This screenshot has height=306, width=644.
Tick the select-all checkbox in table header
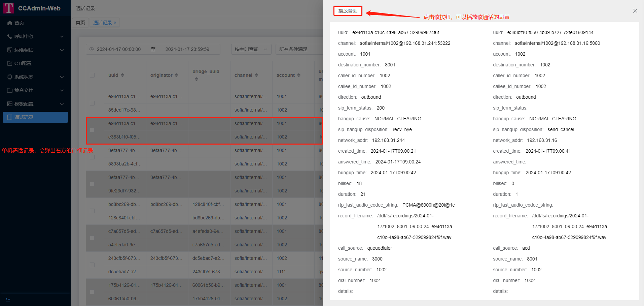click(92, 75)
